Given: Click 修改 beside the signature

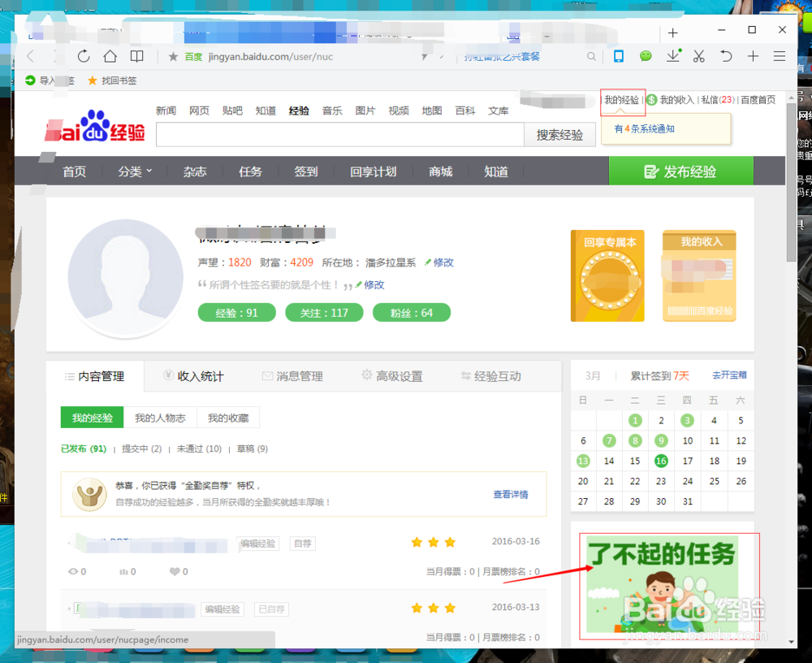Looking at the screenshot, I should coord(374,284).
